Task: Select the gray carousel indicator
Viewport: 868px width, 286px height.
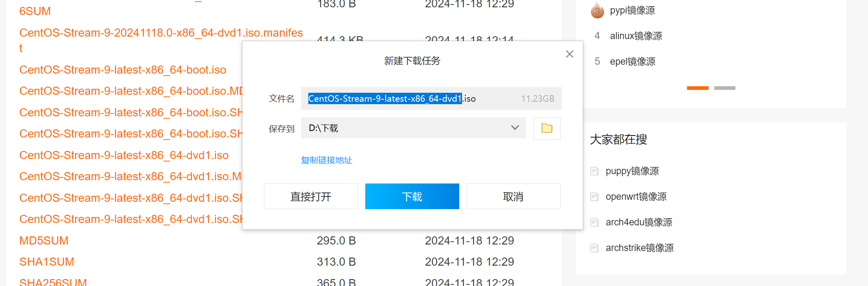Action: tap(725, 88)
